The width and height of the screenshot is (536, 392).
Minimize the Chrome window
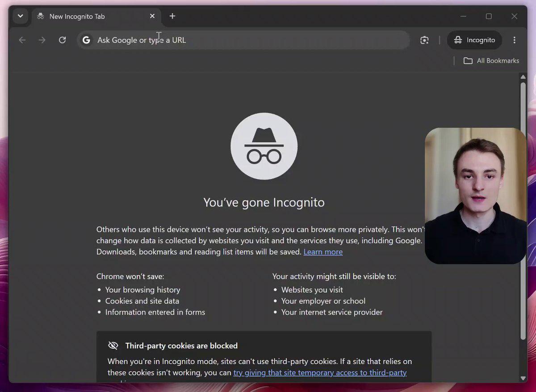463,16
